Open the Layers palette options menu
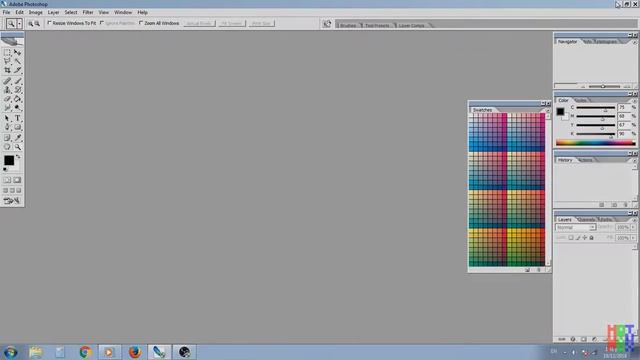 coord(634,220)
